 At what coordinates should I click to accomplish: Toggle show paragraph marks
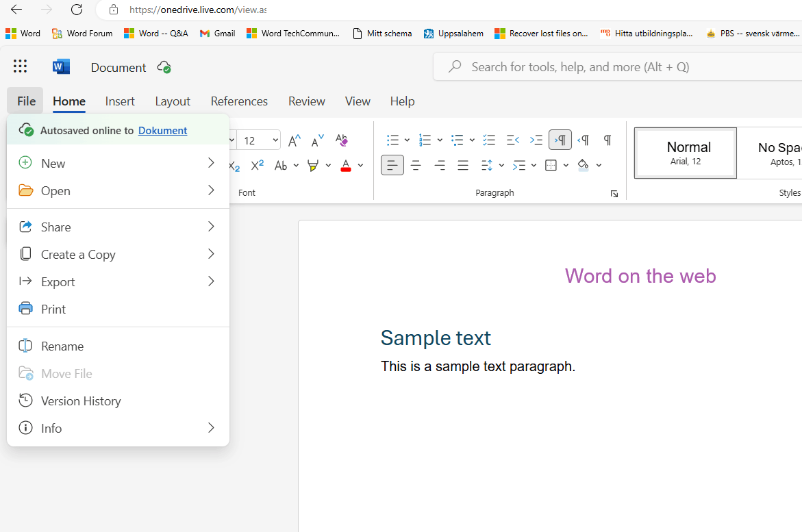(x=607, y=140)
